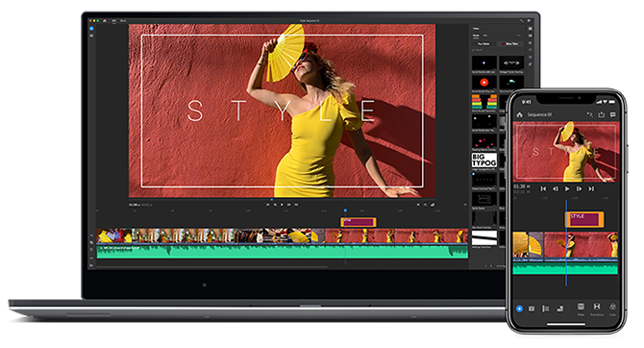Click the Your Styles button in Titles panel
Screen dimensions: 644x348
[483, 43]
